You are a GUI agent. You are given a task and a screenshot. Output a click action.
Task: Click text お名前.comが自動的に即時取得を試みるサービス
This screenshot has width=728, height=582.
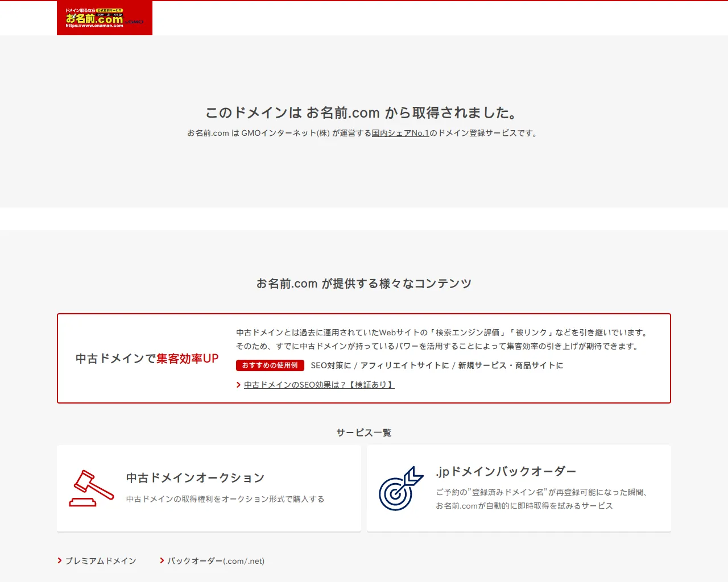tap(524, 506)
